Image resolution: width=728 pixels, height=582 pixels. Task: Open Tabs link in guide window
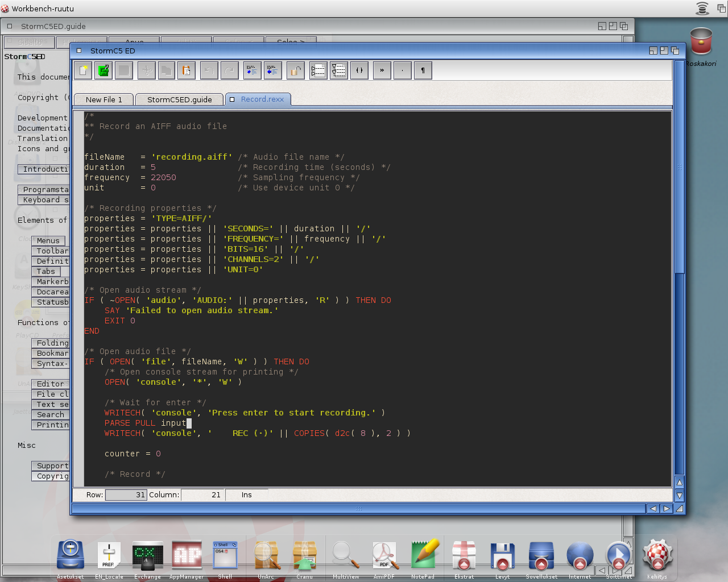point(46,271)
